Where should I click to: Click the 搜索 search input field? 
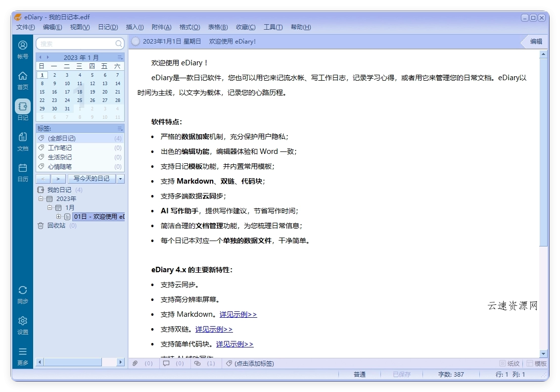point(76,44)
